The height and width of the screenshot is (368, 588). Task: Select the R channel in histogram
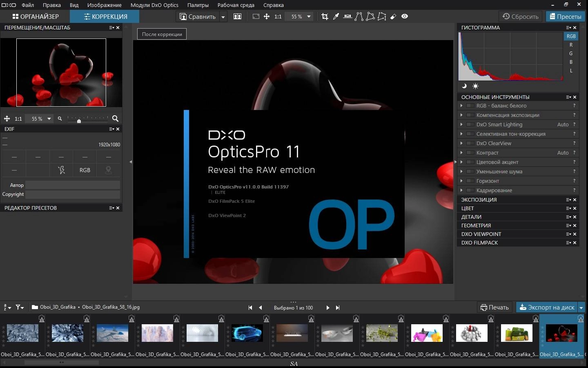pos(571,45)
